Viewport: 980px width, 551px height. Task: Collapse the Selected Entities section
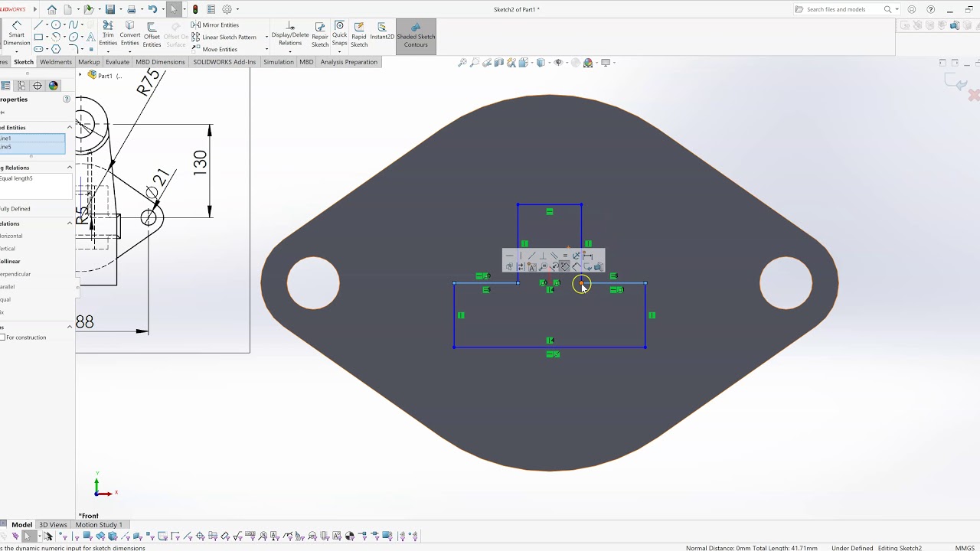[70, 127]
